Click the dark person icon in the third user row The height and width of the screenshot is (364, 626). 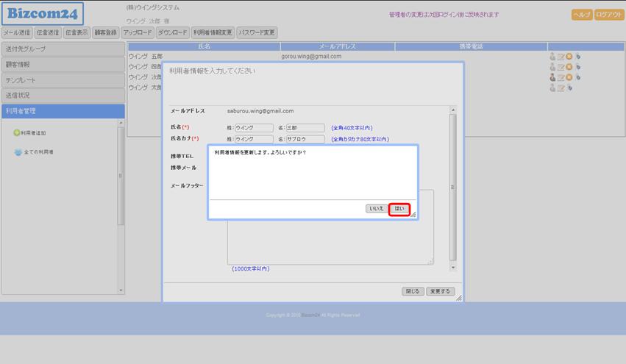(x=552, y=77)
